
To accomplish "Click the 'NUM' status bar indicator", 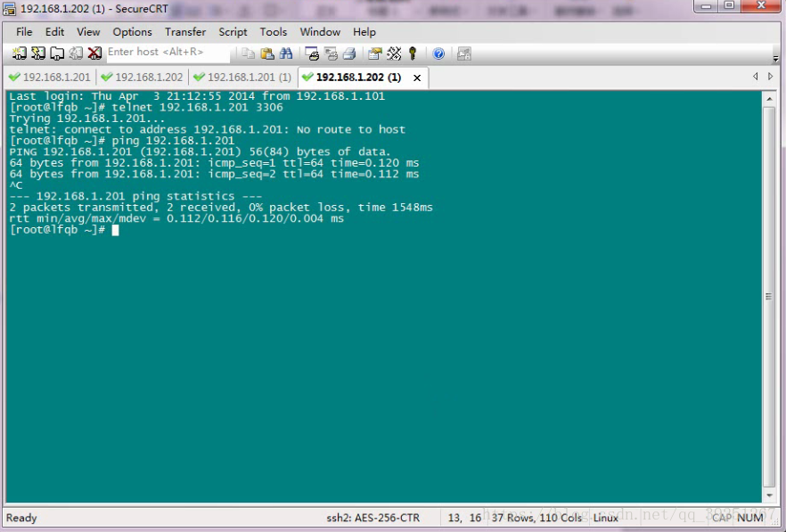I will [x=750, y=518].
